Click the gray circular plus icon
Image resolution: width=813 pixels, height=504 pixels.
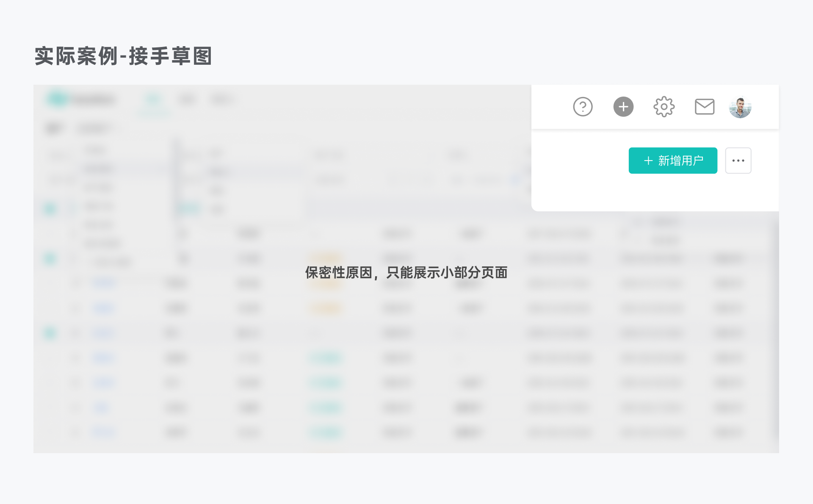pos(623,107)
